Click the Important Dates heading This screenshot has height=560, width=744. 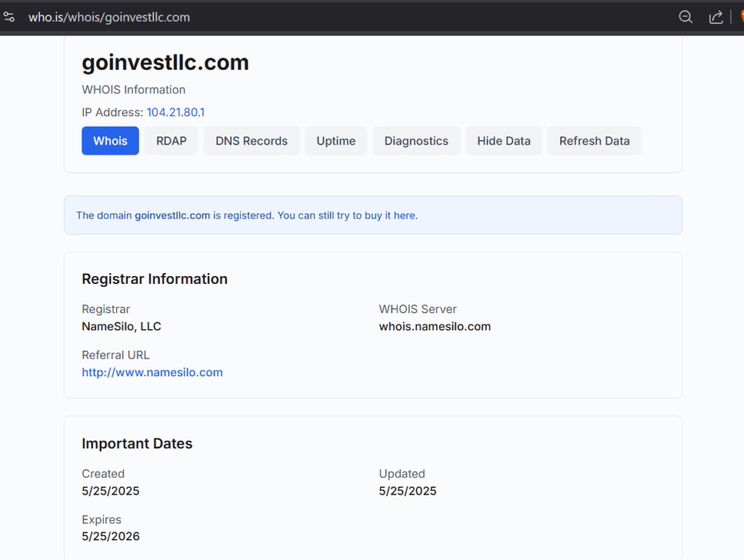[x=137, y=443]
